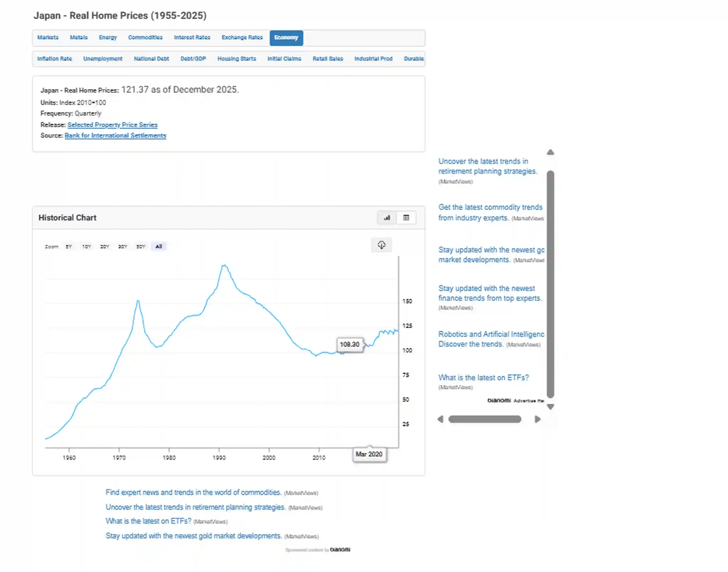Open the Economy tab
Screen dimensions: 728x572
point(286,38)
